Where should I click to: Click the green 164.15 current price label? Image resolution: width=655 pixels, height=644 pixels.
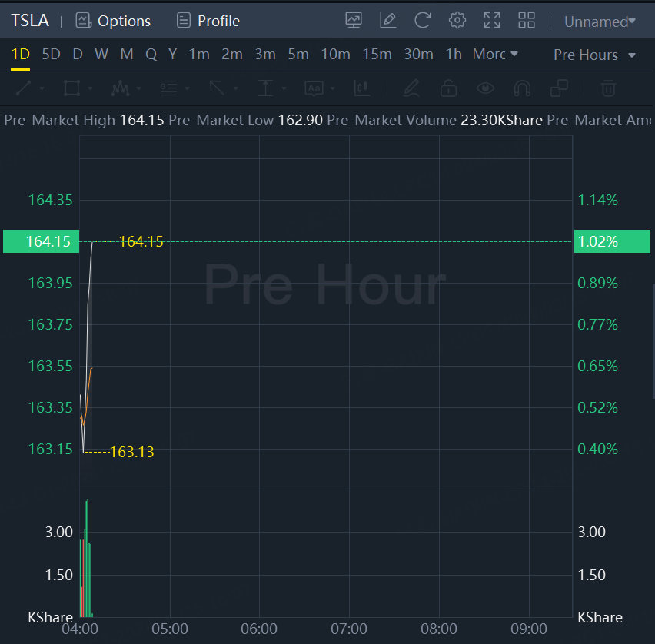point(41,241)
